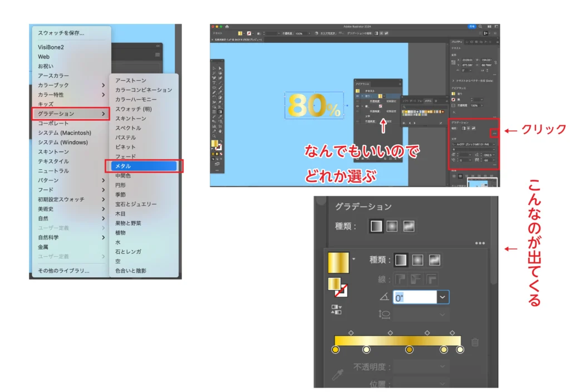The width and height of the screenshot is (570, 392).
Task: Click the middle dark gold gradient stop
Action: pos(409,349)
